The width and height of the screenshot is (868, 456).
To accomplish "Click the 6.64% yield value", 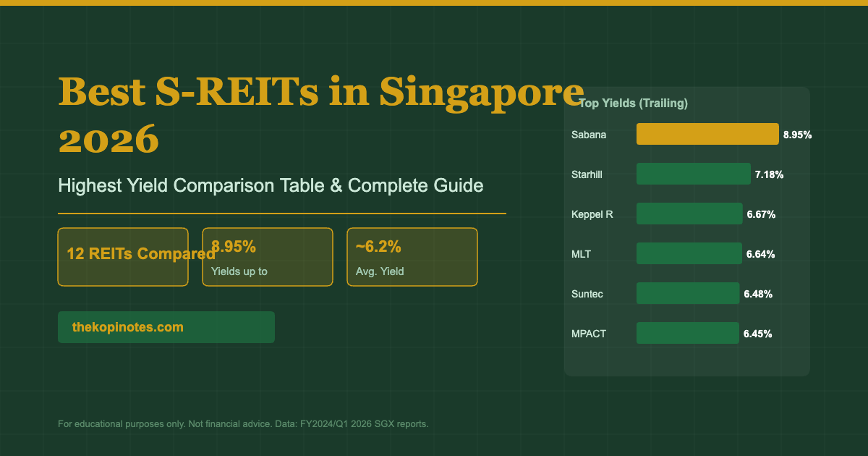I will coord(760,254).
